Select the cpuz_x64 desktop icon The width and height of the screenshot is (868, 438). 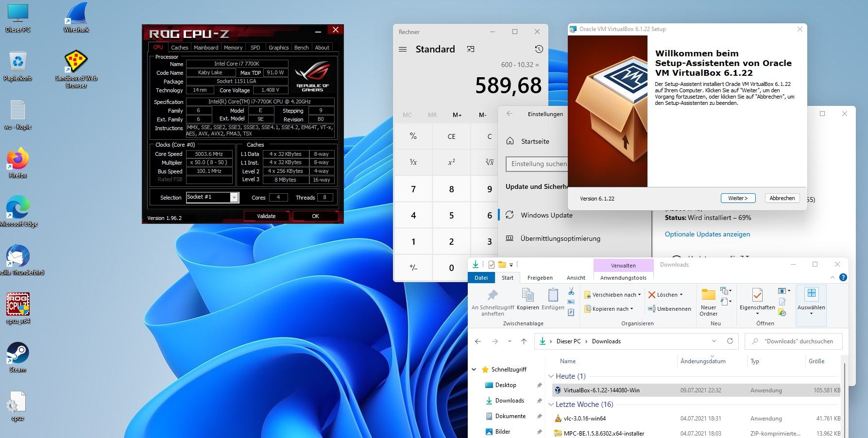click(x=18, y=308)
